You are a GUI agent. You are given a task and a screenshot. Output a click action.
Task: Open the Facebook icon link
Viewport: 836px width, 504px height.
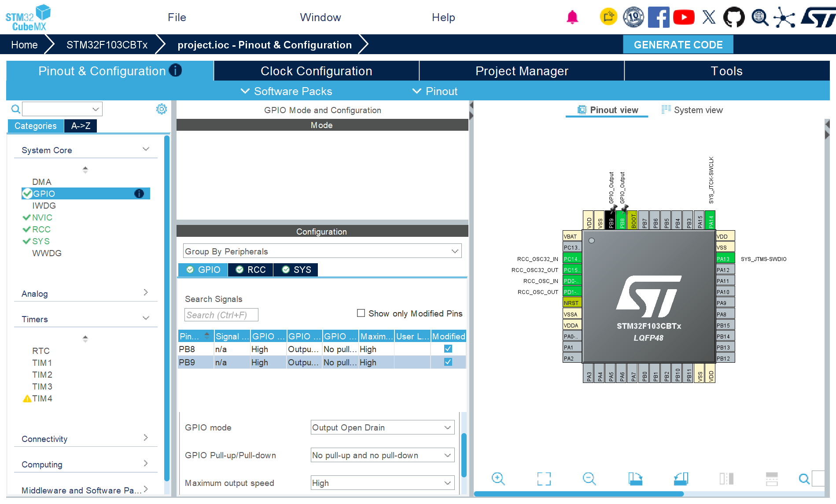[x=659, y=17]
